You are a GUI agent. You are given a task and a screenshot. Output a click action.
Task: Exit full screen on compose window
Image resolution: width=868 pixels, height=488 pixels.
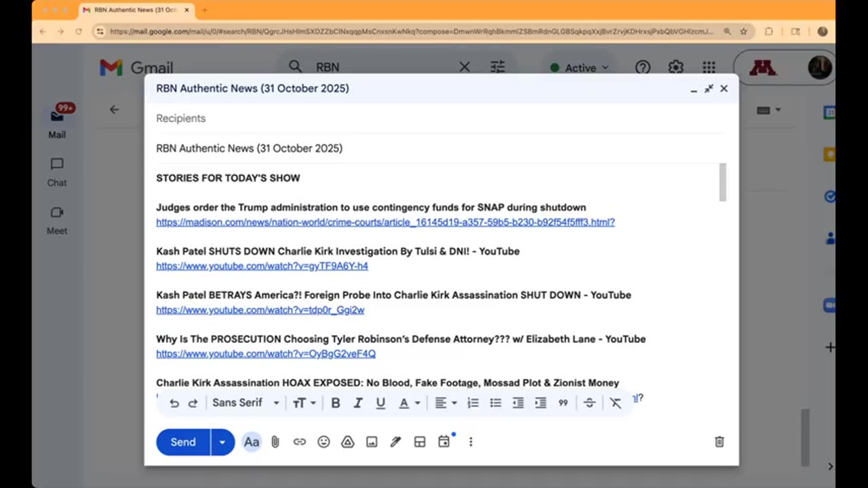(x=709, y=89)
